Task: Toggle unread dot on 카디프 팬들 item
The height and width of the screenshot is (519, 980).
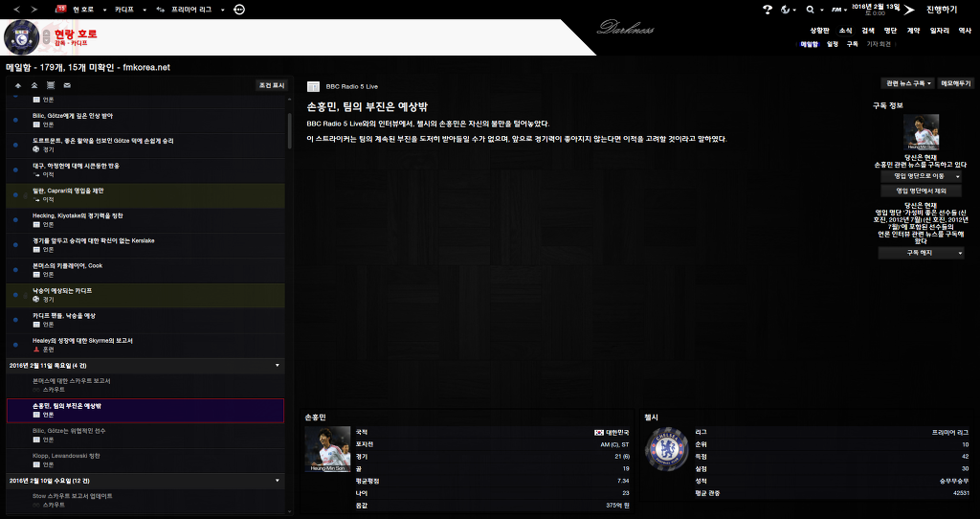Action: coord(16,320)
